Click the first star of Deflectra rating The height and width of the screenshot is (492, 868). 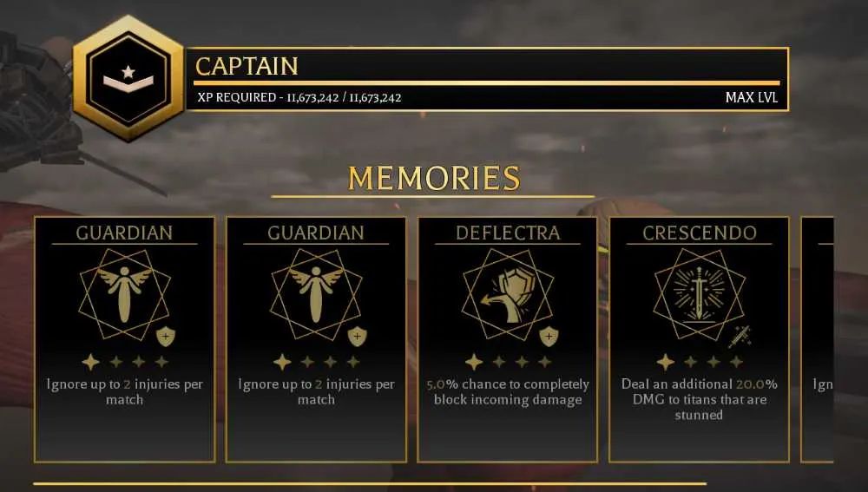(474, 362)
